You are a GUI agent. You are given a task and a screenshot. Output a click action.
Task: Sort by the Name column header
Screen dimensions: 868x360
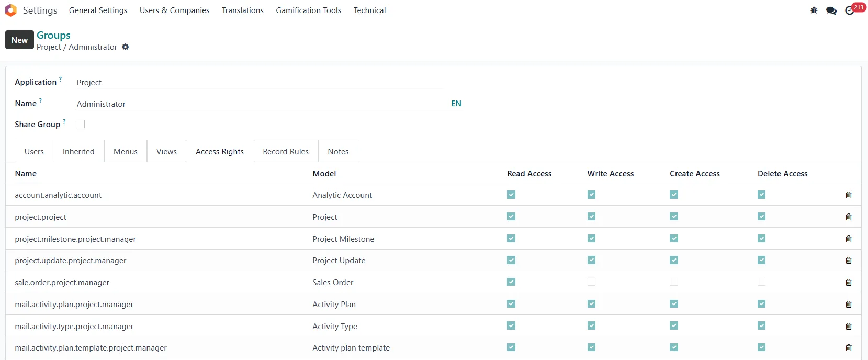[26, 174]
